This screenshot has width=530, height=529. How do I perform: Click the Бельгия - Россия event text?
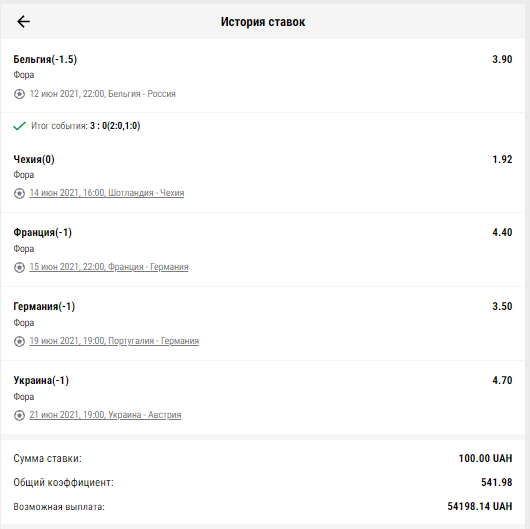(103, 94)
